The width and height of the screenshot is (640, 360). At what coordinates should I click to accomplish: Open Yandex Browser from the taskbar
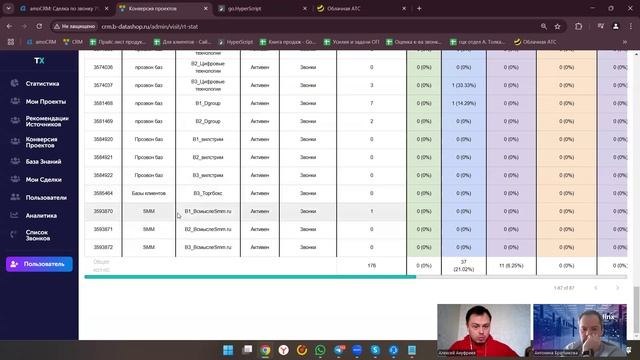[x=283, y=350]
